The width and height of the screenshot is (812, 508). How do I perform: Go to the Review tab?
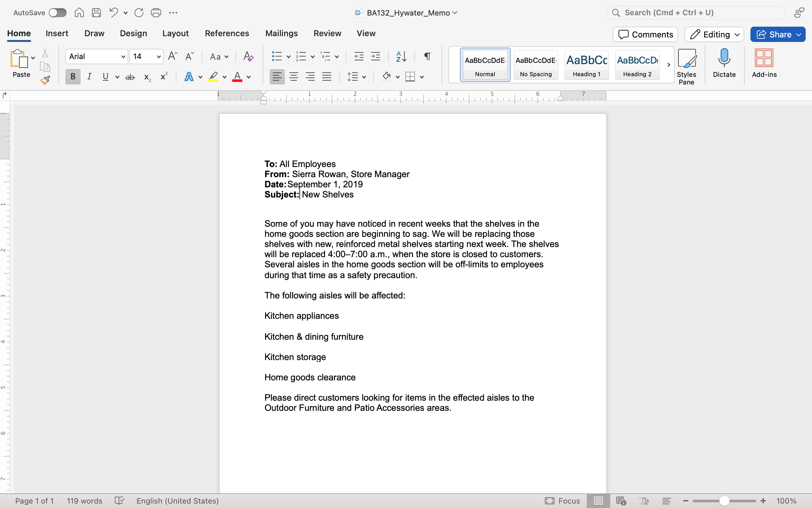pyautogui.click(x=327, y=33)
